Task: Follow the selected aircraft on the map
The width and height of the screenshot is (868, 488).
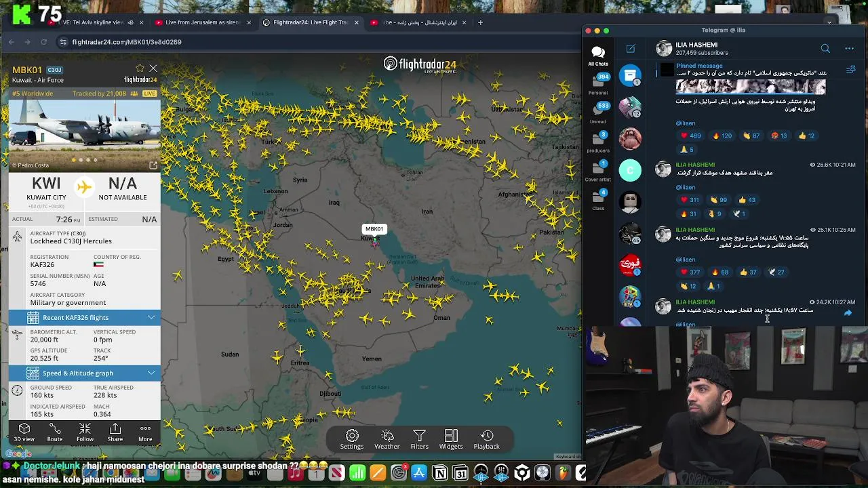Action: pos(85,432)
